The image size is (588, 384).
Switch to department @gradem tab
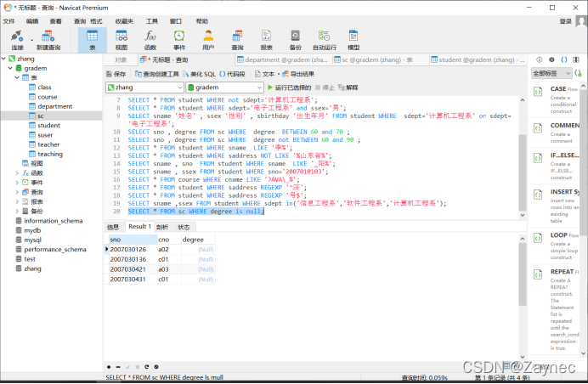tap(283, 59)
